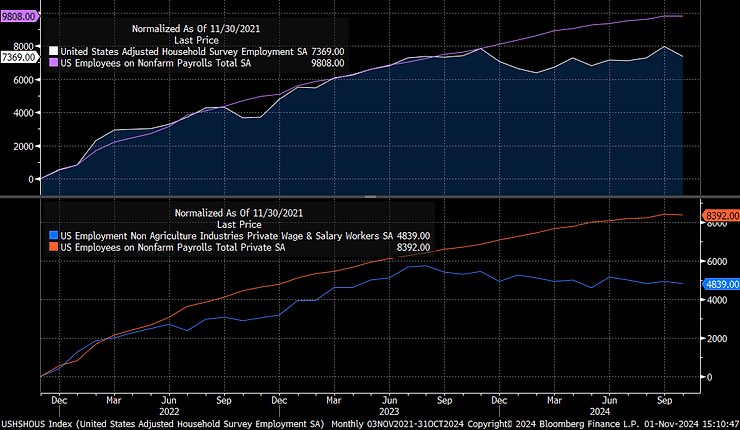Click the purple Nonfarm Payrolls Total legend swatch

coord(55,63)
